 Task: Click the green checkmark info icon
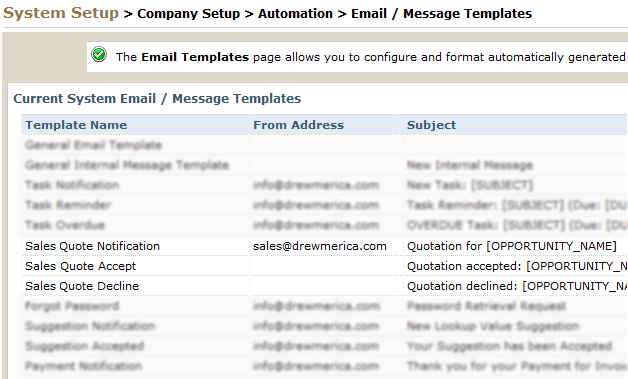pyautogui.click(x=99, y=54)
